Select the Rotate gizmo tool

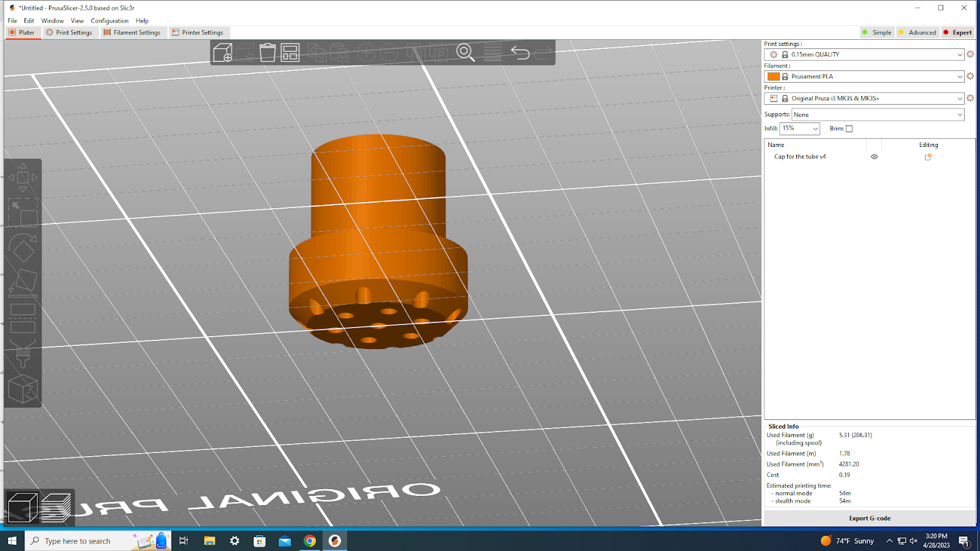(23, 248)
